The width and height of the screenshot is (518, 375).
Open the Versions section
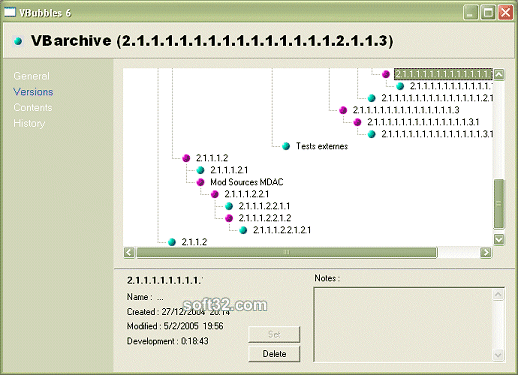[x=33, y=92]
